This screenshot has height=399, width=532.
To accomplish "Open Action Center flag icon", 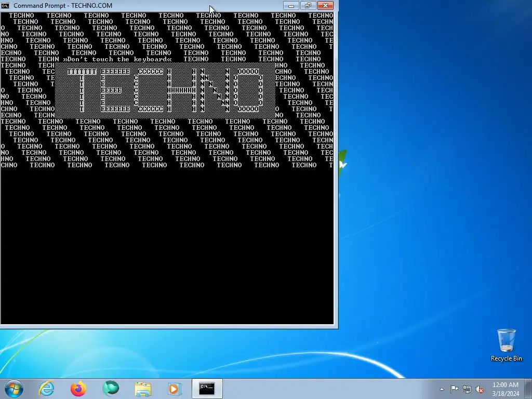I will (454, 389).
